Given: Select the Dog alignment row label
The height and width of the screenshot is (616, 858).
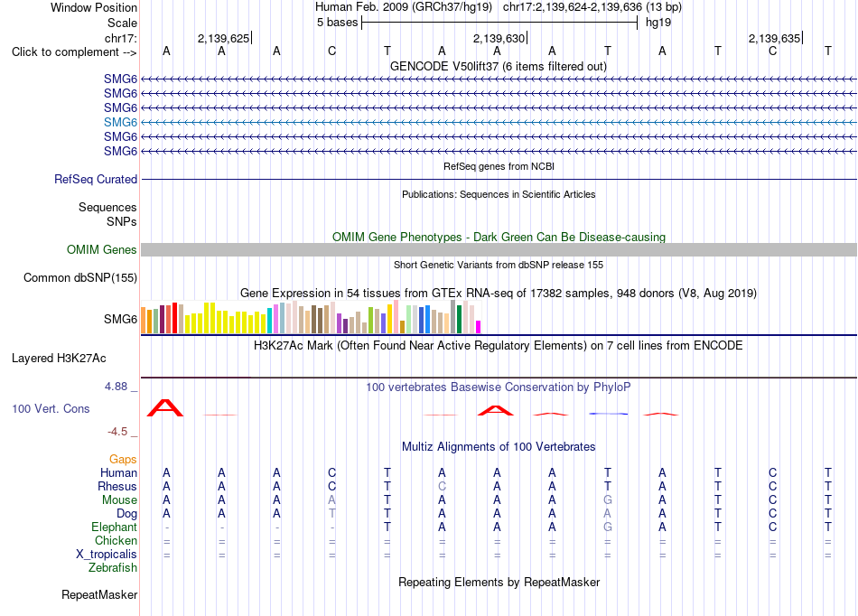Looking at the screenshot, I should coord(126,514).
